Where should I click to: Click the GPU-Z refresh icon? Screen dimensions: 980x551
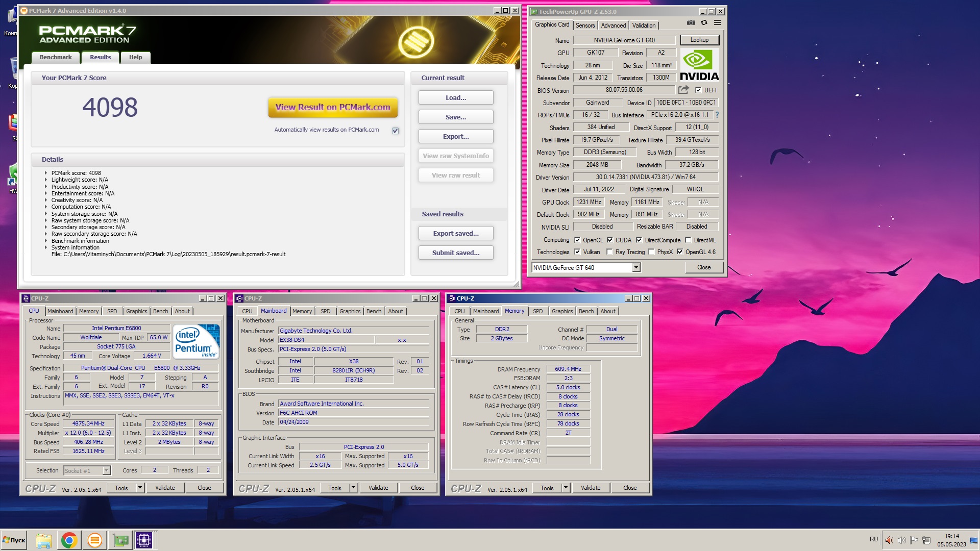coord(704,23)
